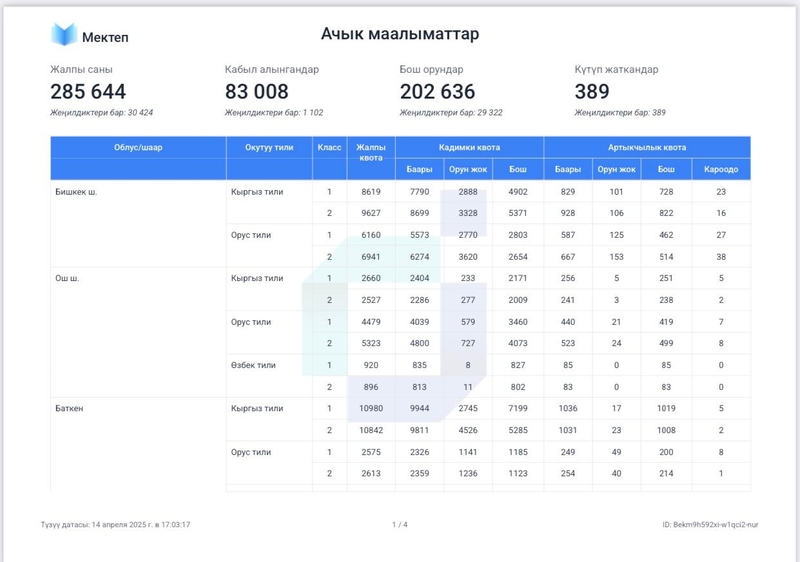Select the Ош ш. region row label
This screenshot has width=800, height=562.
pyautogui.click(x=67, y=278)
